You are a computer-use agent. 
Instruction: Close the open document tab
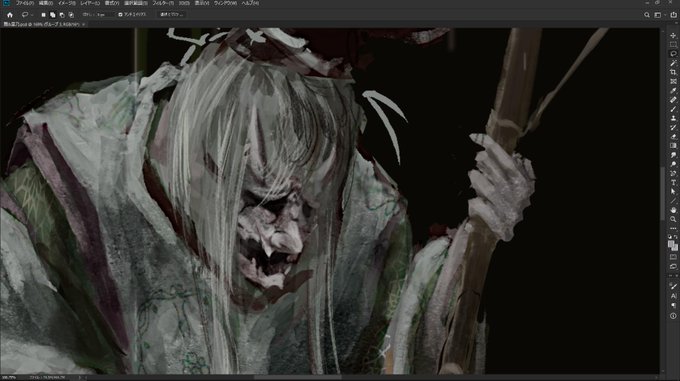click(x=83, y=25)
